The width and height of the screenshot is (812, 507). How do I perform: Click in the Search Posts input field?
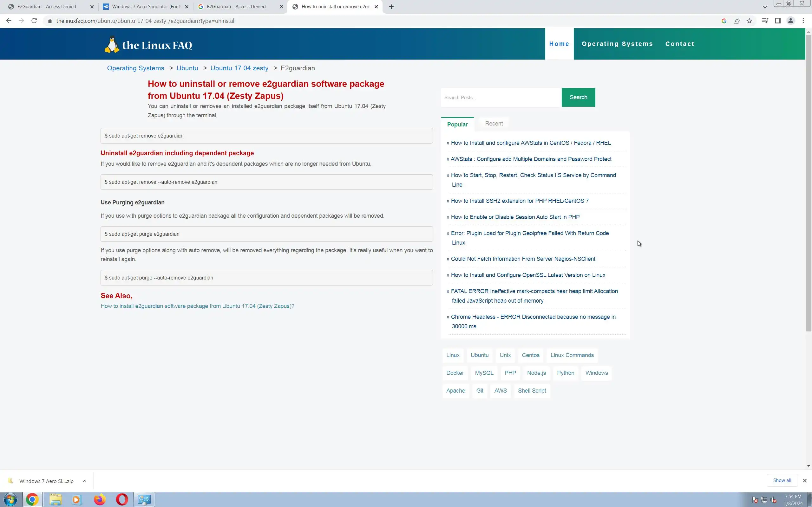(501, 98)
